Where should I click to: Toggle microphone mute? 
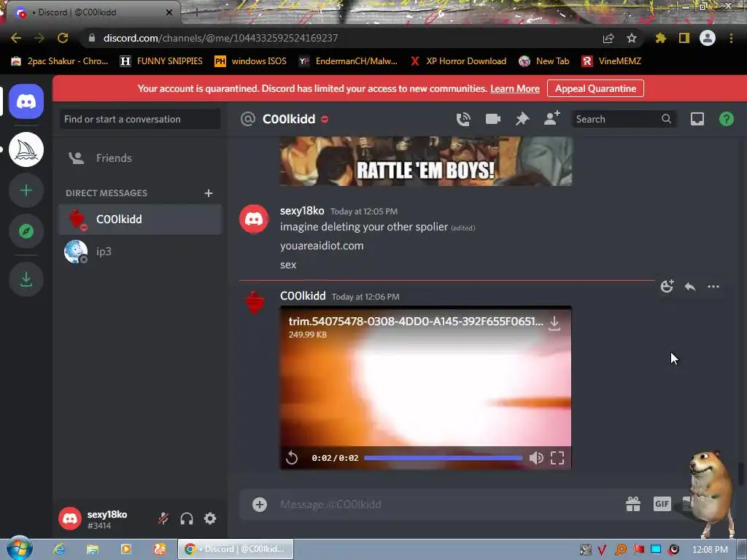(x=163, y=518)
